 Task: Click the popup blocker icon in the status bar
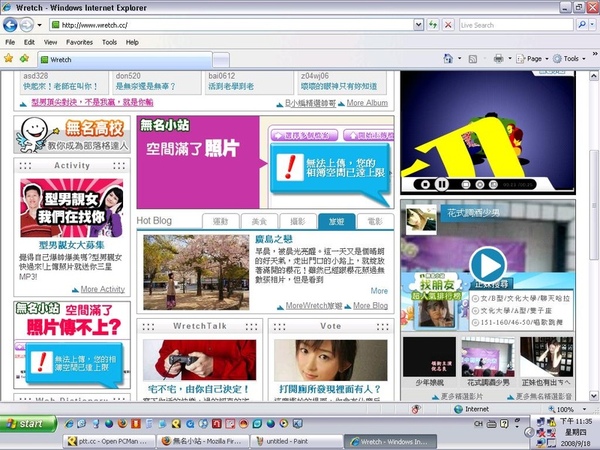416,409
